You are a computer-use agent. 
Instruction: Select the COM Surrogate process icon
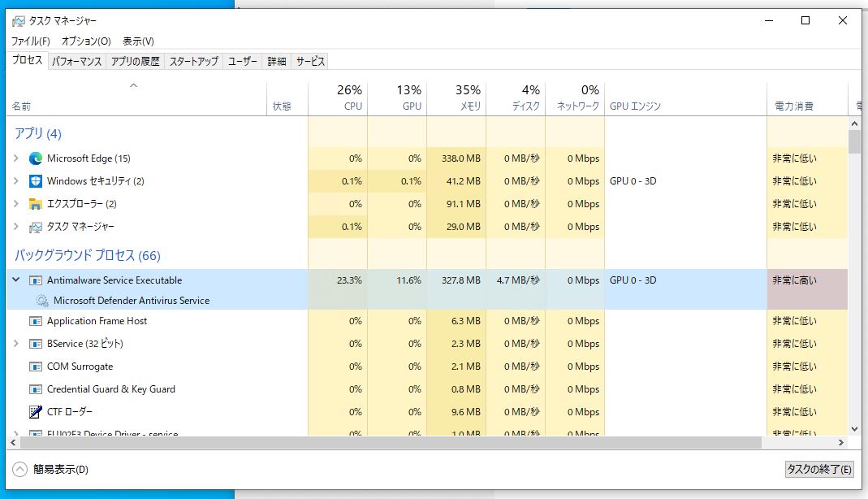[x=34, y=367]
